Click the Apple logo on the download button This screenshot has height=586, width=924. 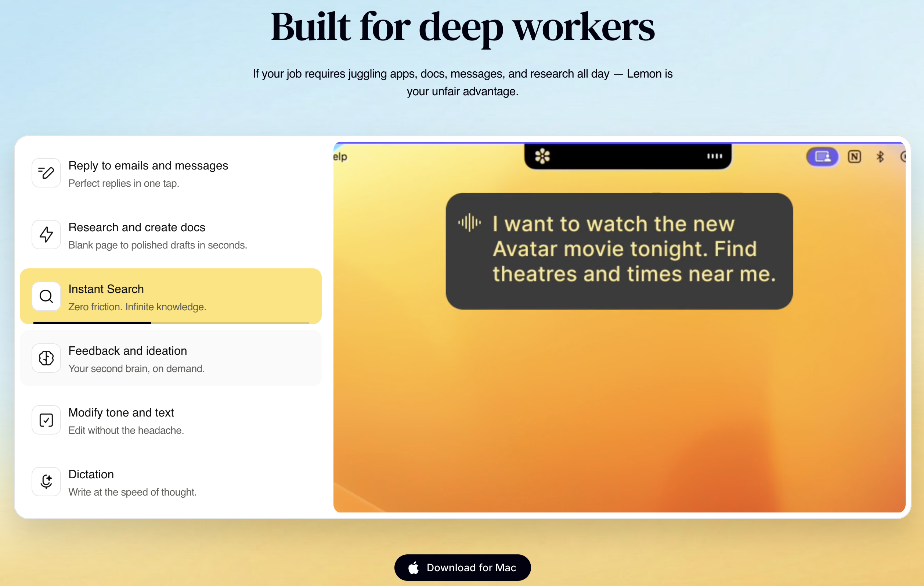(x=413, y=567)
